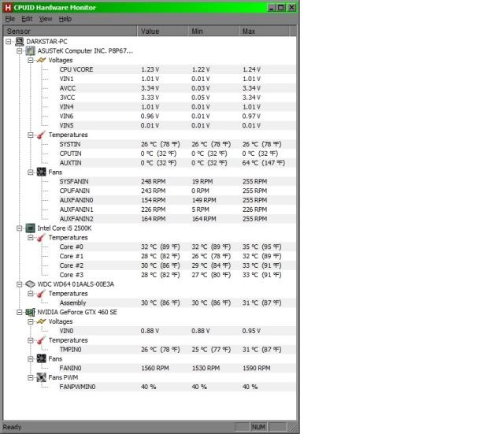Viewport: 504px width, 434px height.
Task: Click the WDC hard drive icon
Action: click(x=30, y=284)
